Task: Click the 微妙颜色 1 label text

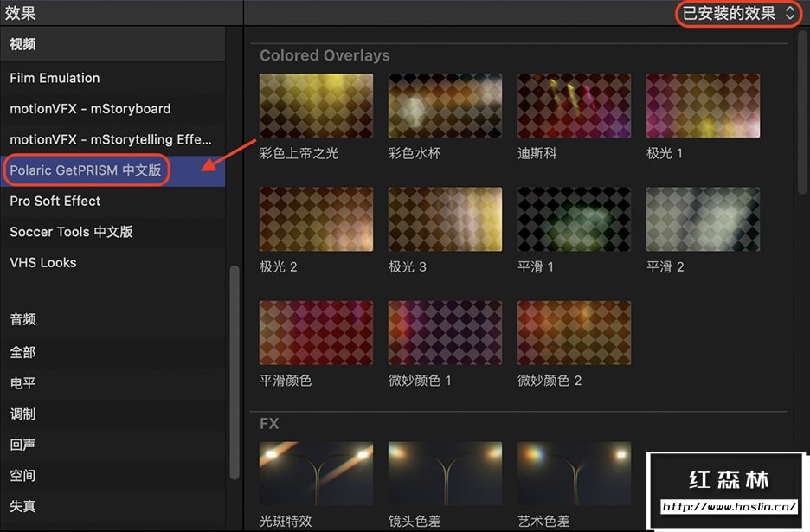Action: [x=420, y=381]
